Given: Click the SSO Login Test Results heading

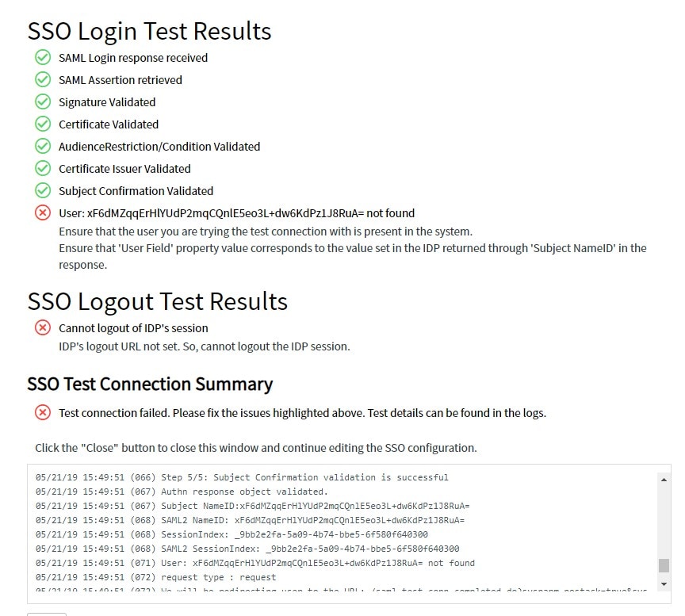Looking at the screenshot, I should coord(149,31).
